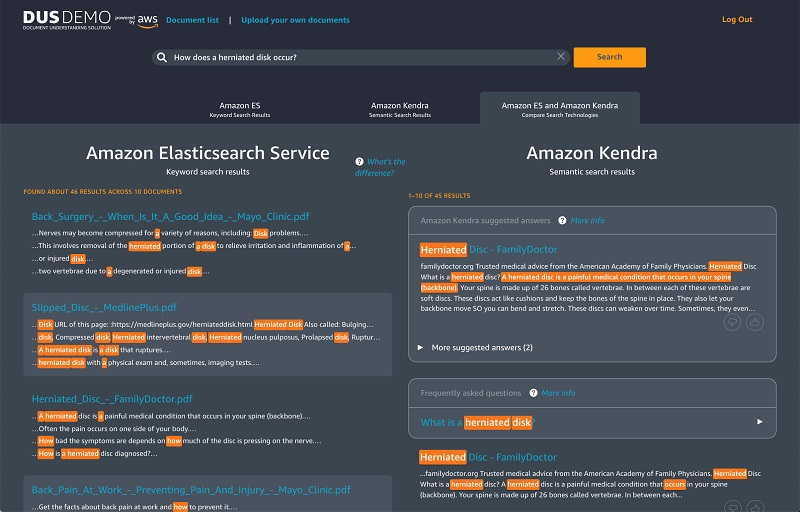The width and height of the screenshot is (800, 512).
Task: Click thumbs down on first suggested answer
Action: (x=732, y=322)
